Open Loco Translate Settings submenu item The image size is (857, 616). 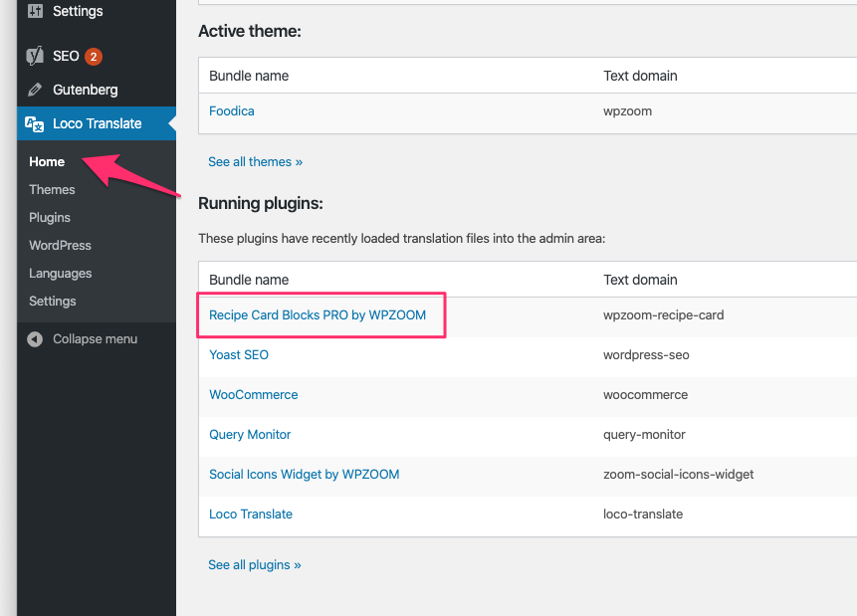tap(53, 302)
